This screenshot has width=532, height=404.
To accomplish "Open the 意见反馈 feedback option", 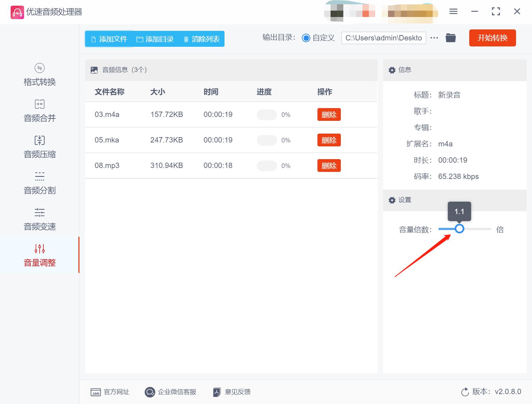I will click(231, 392).
